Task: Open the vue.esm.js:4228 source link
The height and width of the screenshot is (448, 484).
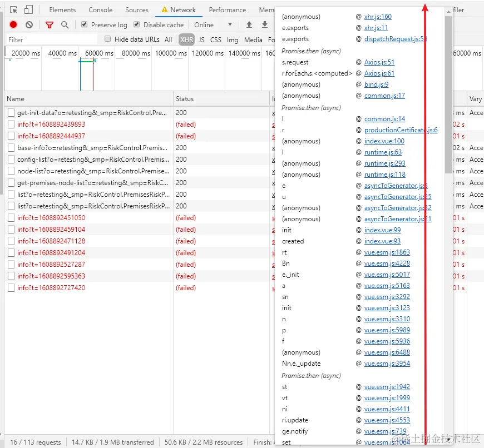Action: 387,263
